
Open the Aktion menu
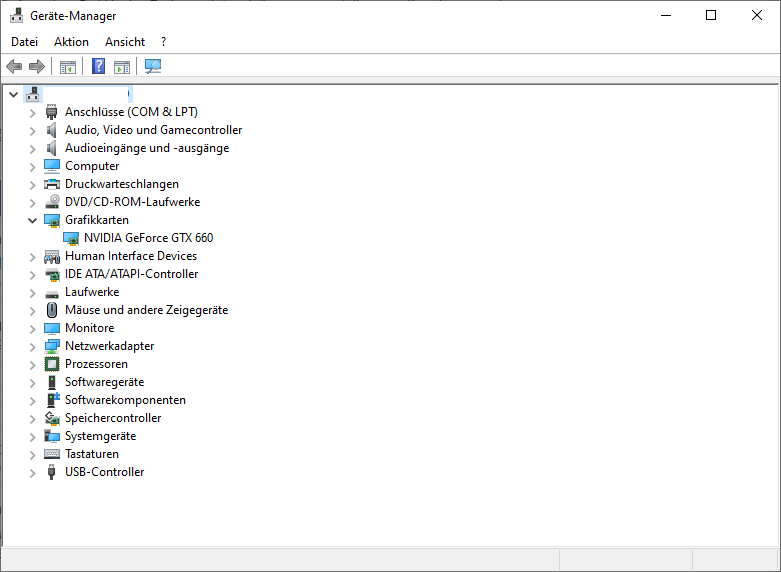(71, 42)
